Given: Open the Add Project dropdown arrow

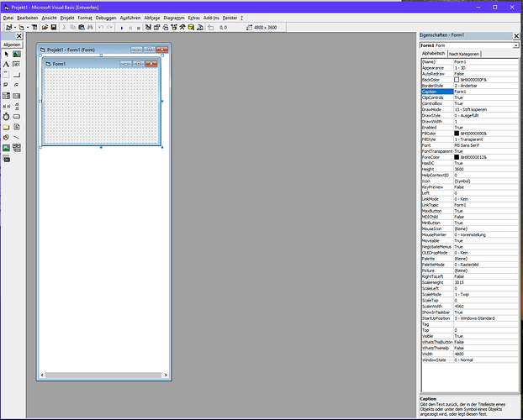Looking at the screenshot, I should coord(15,28).
